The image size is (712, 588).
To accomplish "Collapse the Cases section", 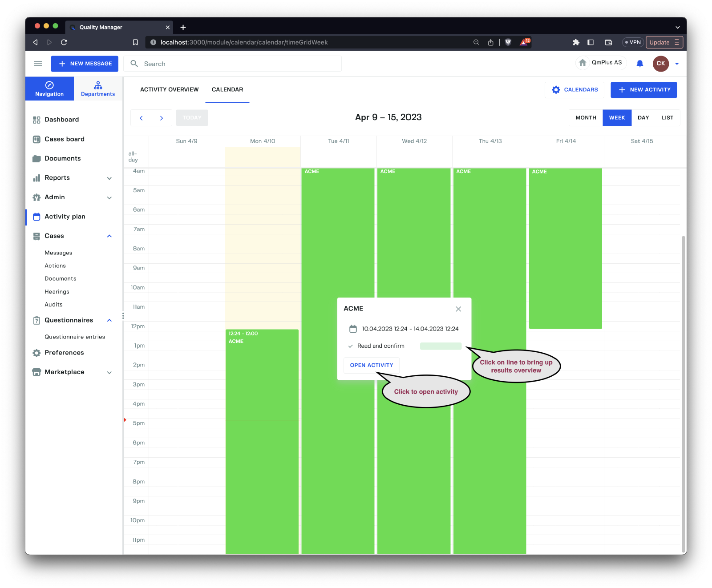I will tap(109, 236).
